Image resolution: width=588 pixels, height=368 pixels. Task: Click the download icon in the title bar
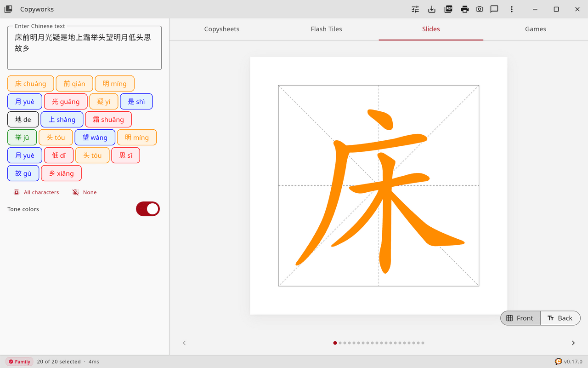coord(432,9)
